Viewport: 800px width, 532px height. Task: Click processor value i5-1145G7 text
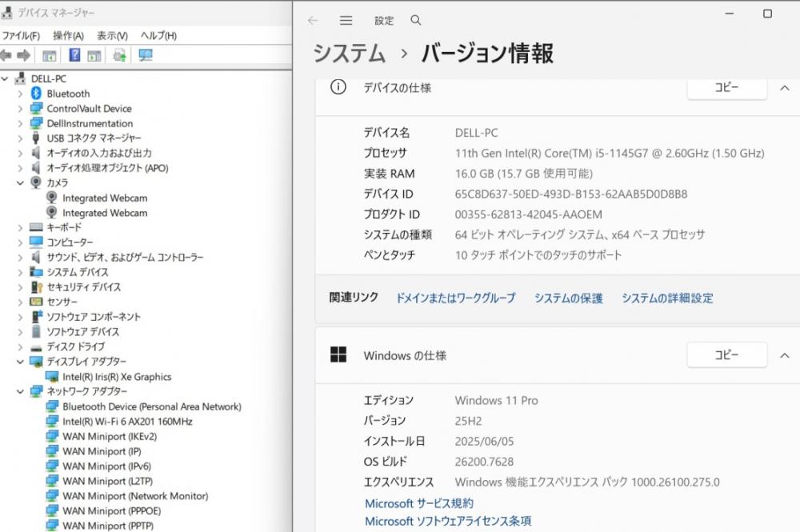tap(610, 153)
